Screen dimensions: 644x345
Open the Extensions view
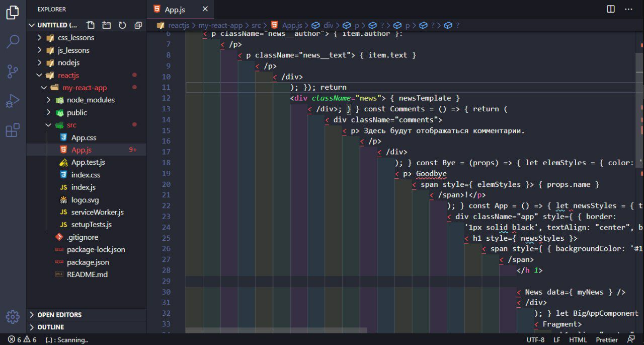point(13,130)
